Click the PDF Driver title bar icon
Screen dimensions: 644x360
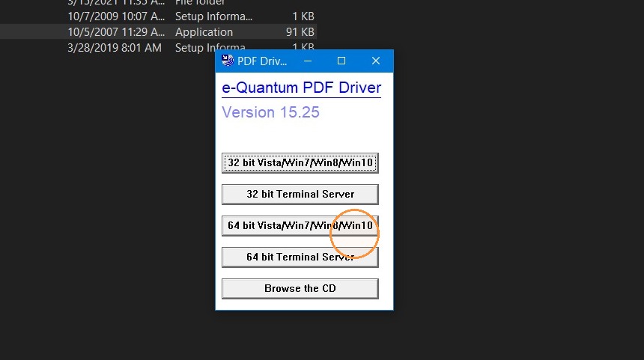click(228, 61)
